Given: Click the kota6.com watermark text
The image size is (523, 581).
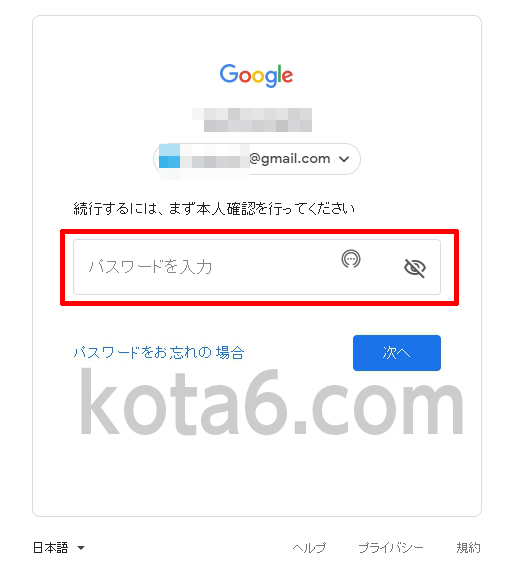Looking at the screenshot, I should [x=272, y=401].
